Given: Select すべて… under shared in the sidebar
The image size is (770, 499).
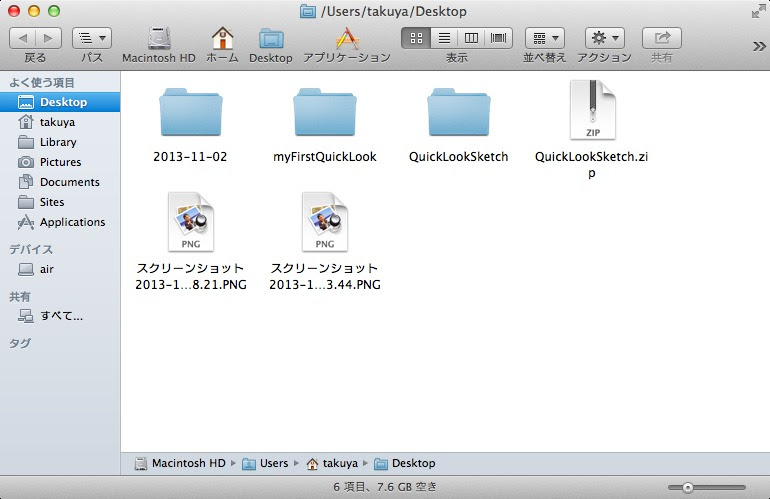Looking at the screenshot, I should point(60,316).
